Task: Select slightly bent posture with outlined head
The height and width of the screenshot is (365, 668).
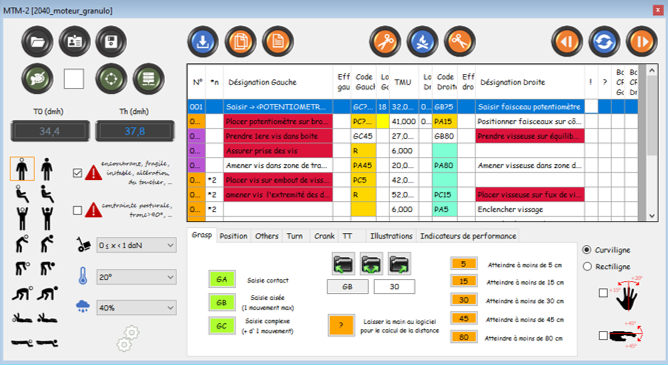Action: (22, 244)
